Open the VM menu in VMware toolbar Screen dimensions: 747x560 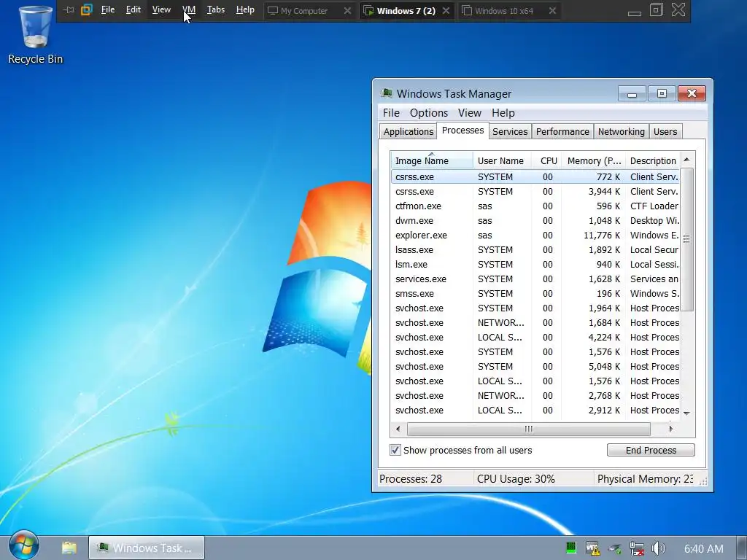coord(189,9)
